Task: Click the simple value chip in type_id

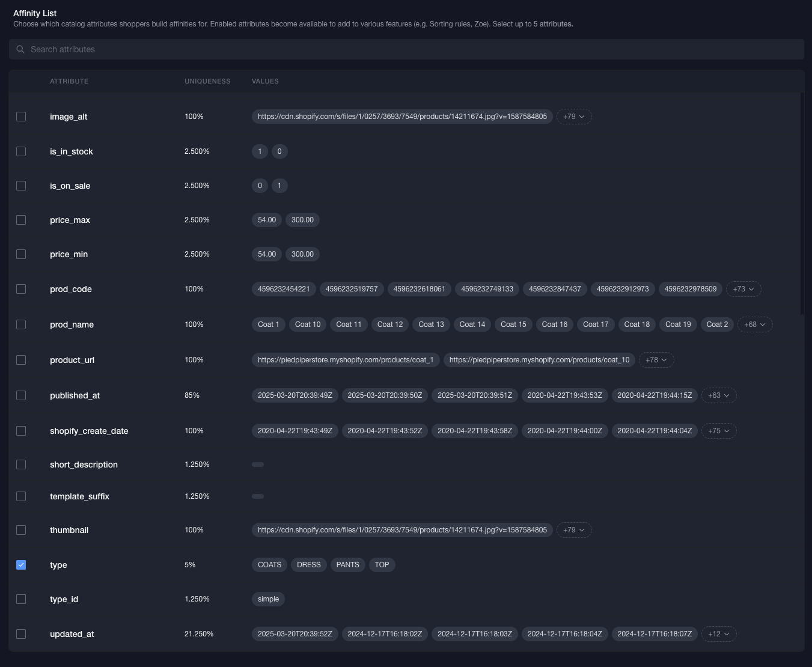Action: pyautogui.click(x=268, y=599)
